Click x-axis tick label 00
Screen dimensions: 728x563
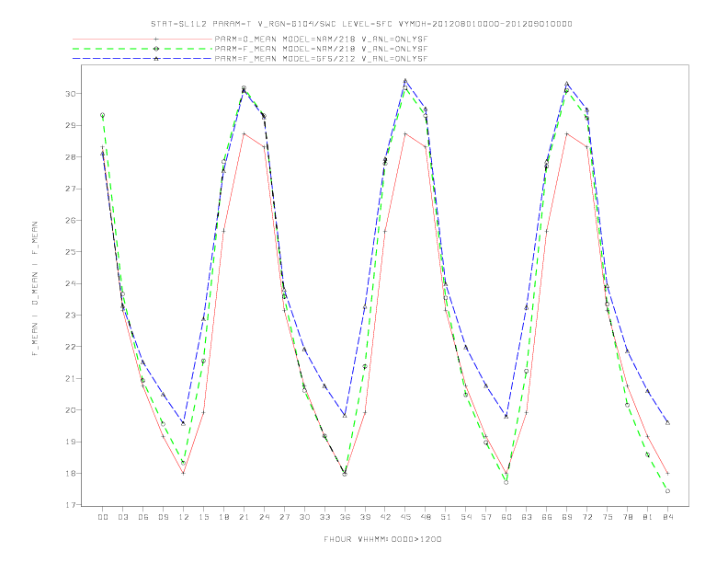click(x=103, y=517)
